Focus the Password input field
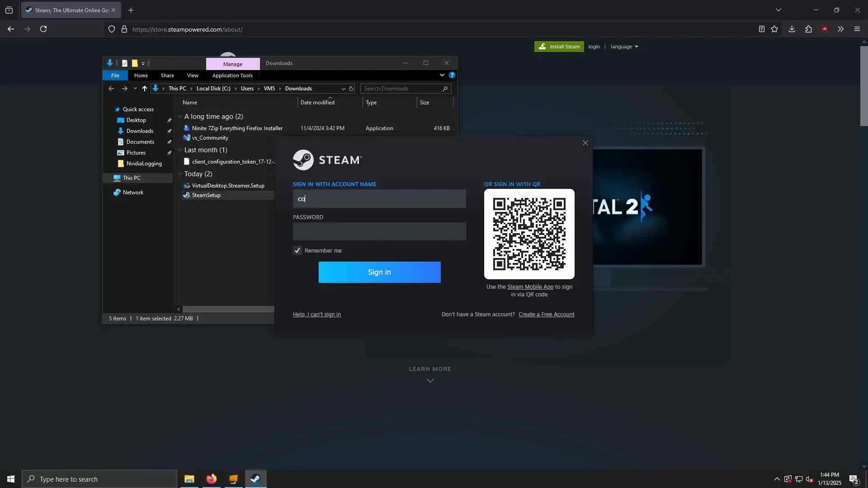Image resolution: width=868 pixels, height=488 pixels. tap(379, 231)
